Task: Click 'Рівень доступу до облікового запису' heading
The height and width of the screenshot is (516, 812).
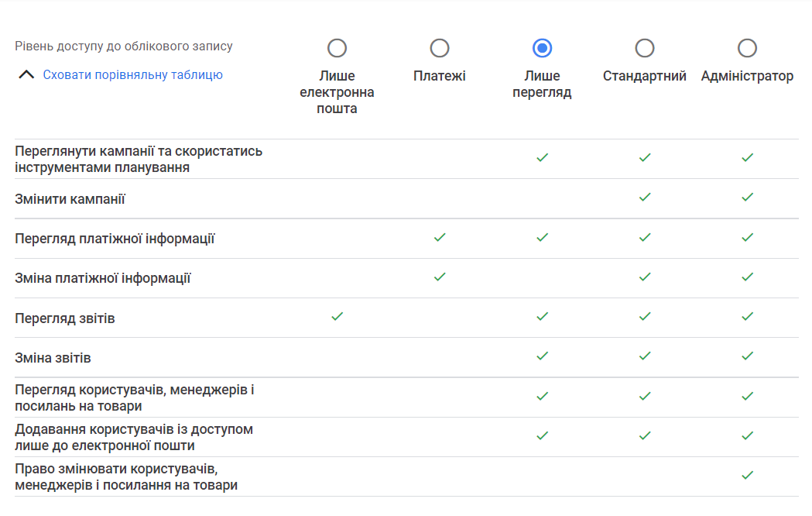Action: pos(124,46)
